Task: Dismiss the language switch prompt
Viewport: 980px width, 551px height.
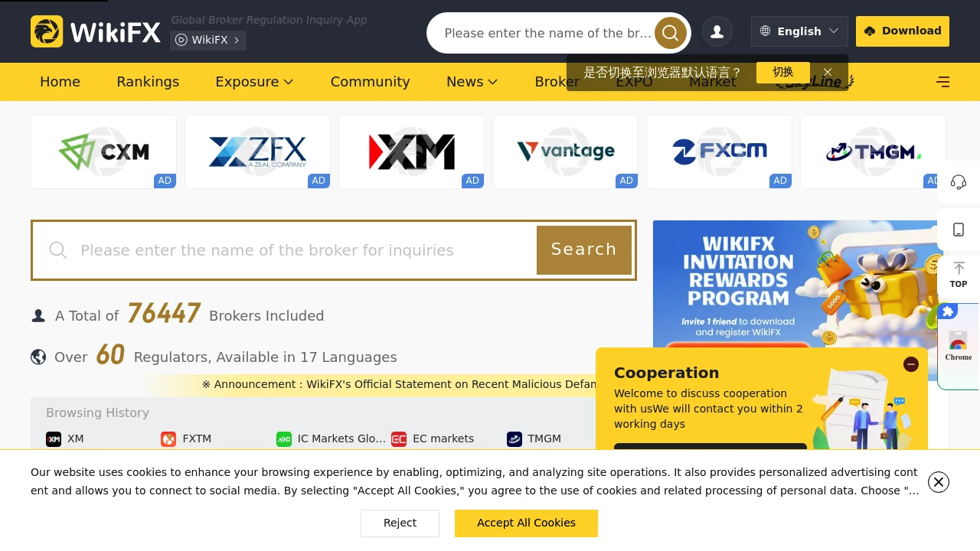Action: 828,73
